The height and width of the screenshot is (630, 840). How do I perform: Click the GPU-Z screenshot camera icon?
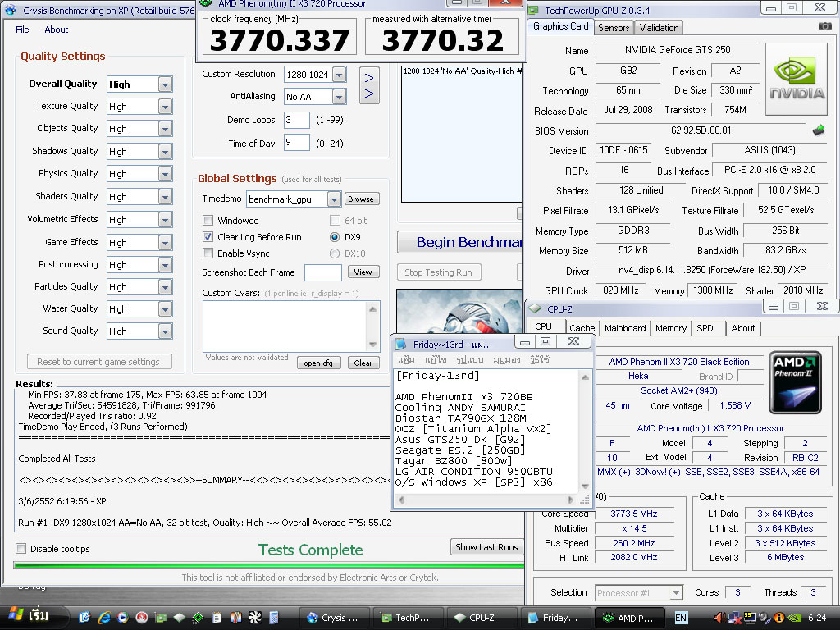[x=824, y=26]
